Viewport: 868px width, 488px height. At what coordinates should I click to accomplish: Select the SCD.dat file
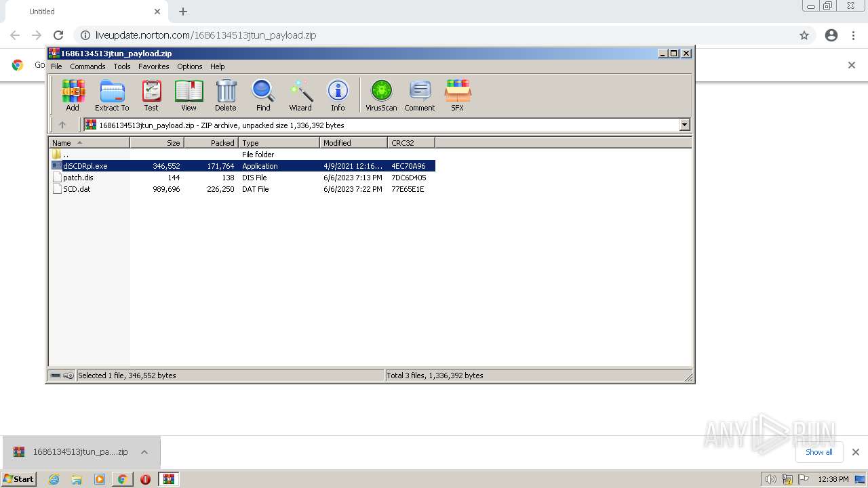coord(242,189)
